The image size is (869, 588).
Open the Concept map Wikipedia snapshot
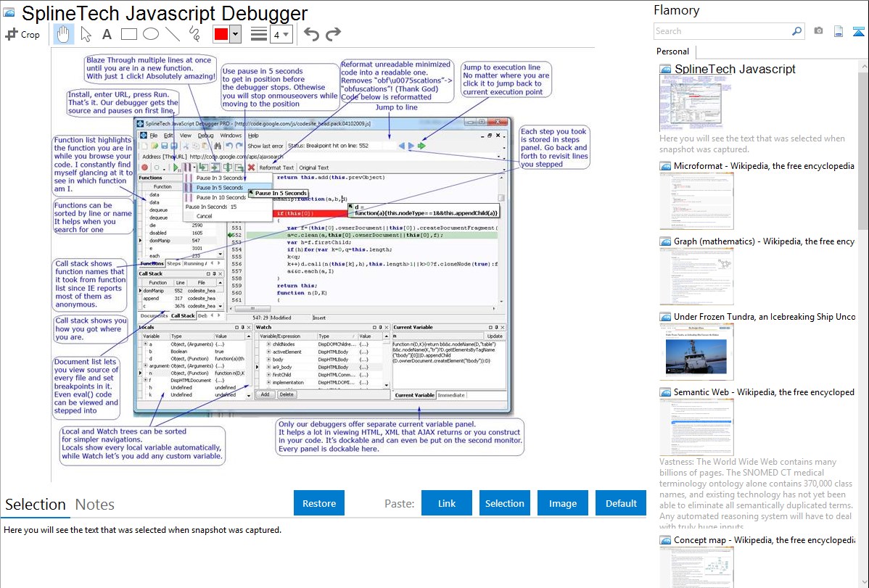point(765,539)
